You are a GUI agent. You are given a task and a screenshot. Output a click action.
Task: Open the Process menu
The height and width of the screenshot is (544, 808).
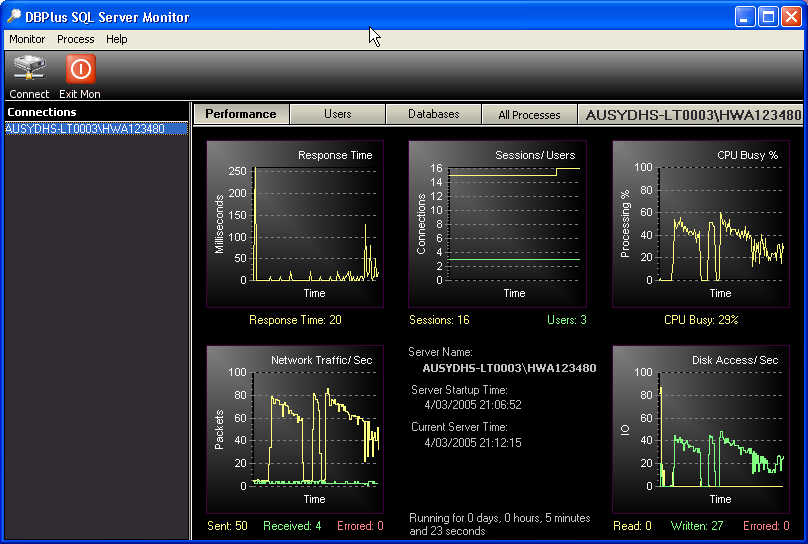coord(76,39)
